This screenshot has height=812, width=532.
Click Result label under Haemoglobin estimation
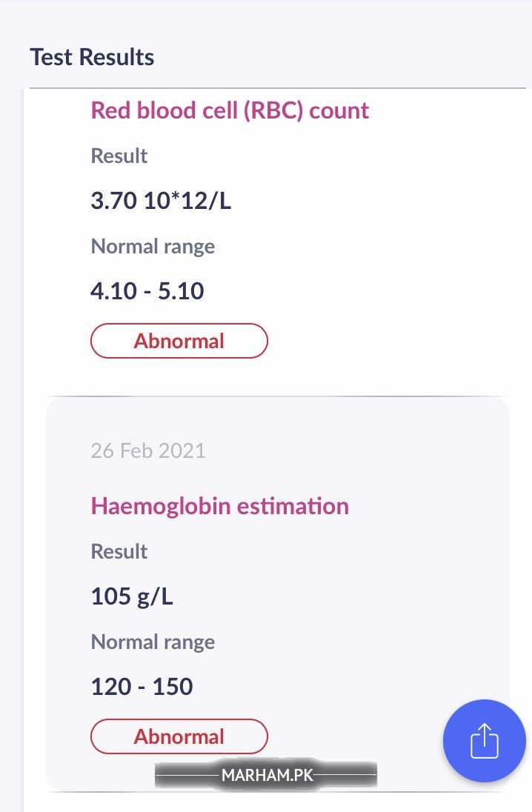coord(119,551)
